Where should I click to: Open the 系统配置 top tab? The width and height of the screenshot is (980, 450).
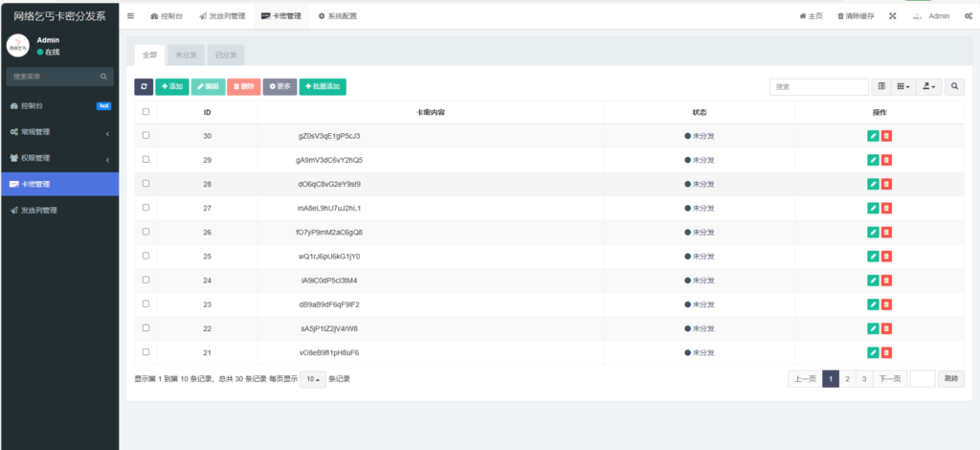point(338,16)
